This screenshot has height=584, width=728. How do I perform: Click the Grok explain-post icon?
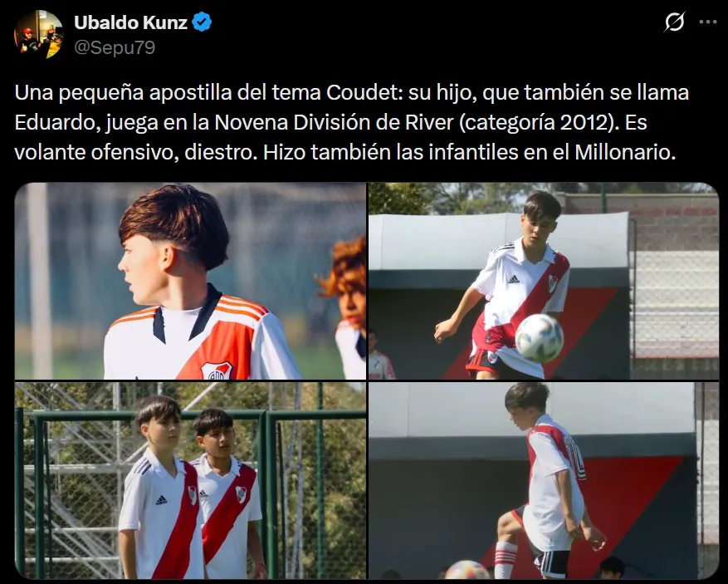point(674,22)
